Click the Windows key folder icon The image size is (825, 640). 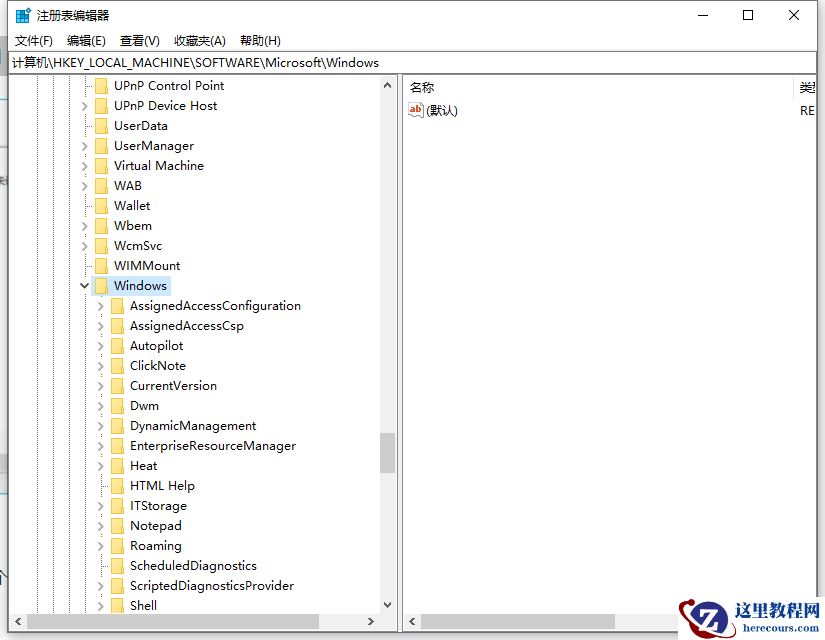click(x=103, y=285)
